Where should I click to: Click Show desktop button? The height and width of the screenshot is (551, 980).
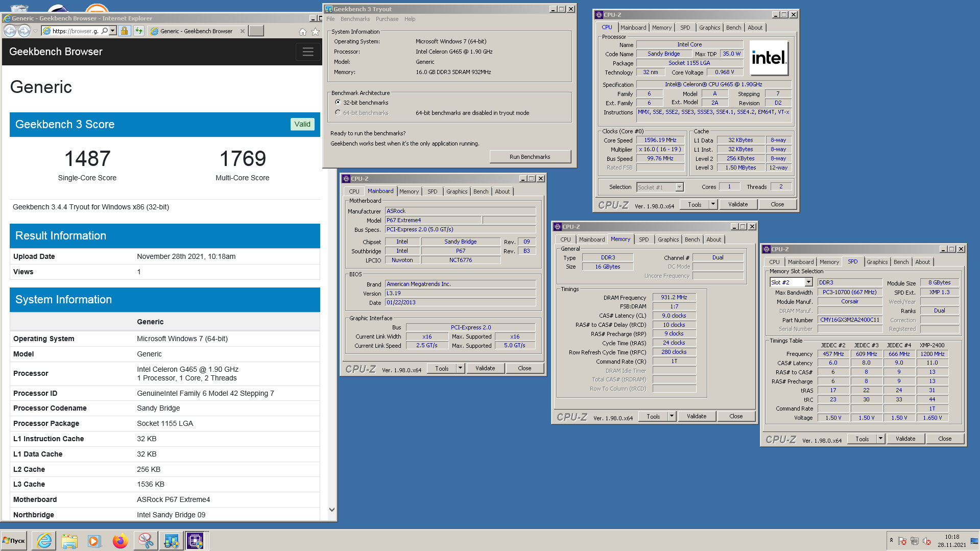click(974, 540)
